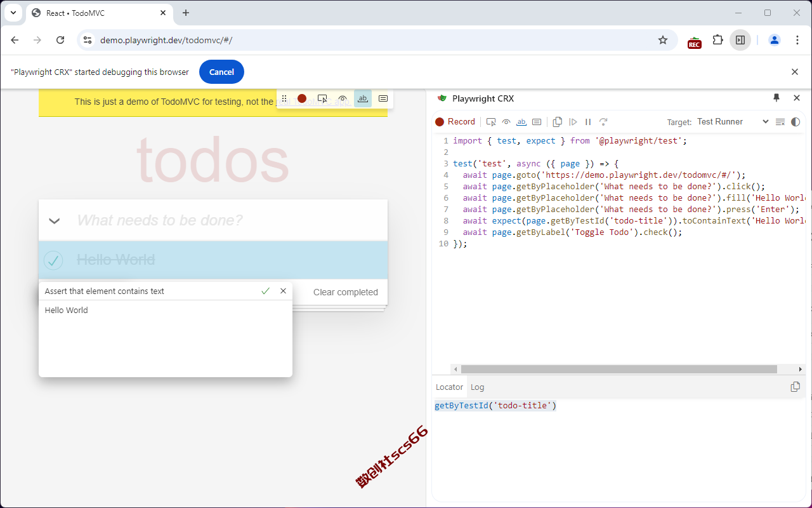Switch to the Log tab
This screenshot has height=508, width=812.
[x=478, y=387]
